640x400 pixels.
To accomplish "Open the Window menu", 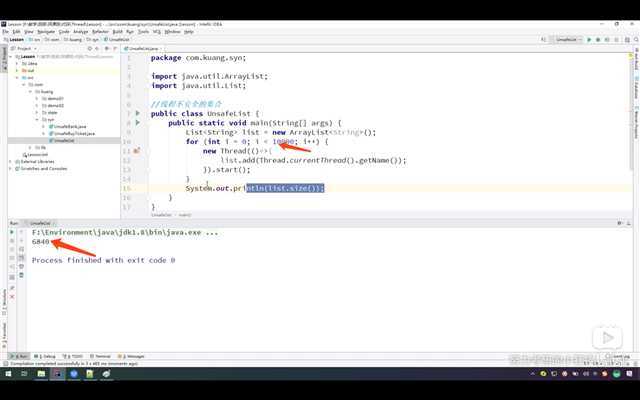I will [x=172, y=32].
